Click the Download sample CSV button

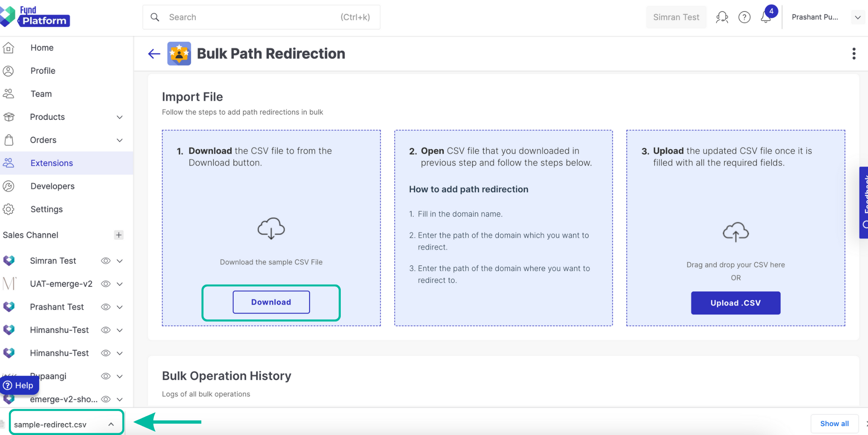[271, 302]
